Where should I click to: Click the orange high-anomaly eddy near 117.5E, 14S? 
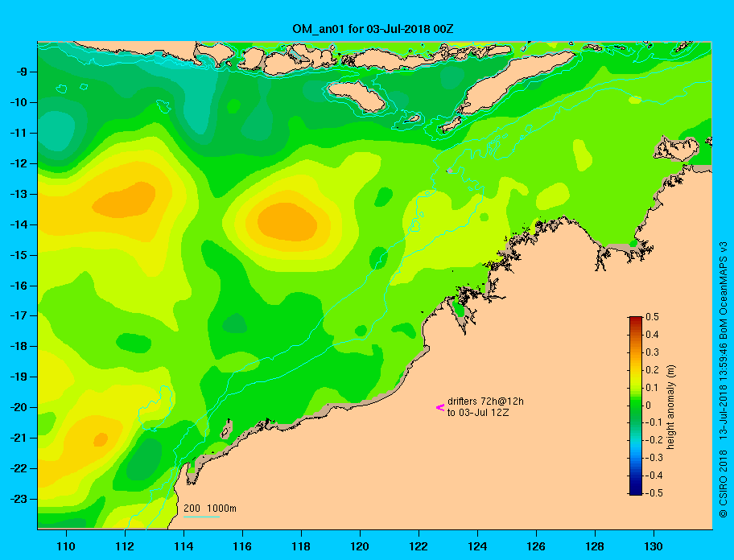pyautogui.click(x=287, y=222)
